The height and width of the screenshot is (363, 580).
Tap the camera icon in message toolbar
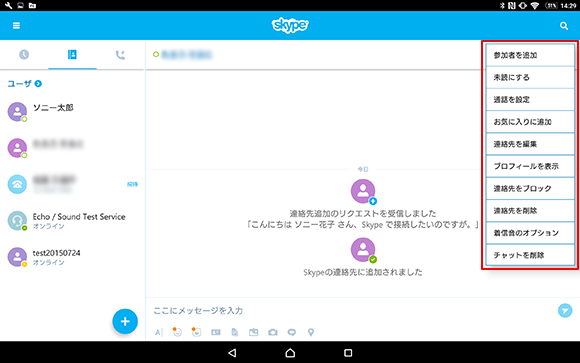(x=273, y=332)
